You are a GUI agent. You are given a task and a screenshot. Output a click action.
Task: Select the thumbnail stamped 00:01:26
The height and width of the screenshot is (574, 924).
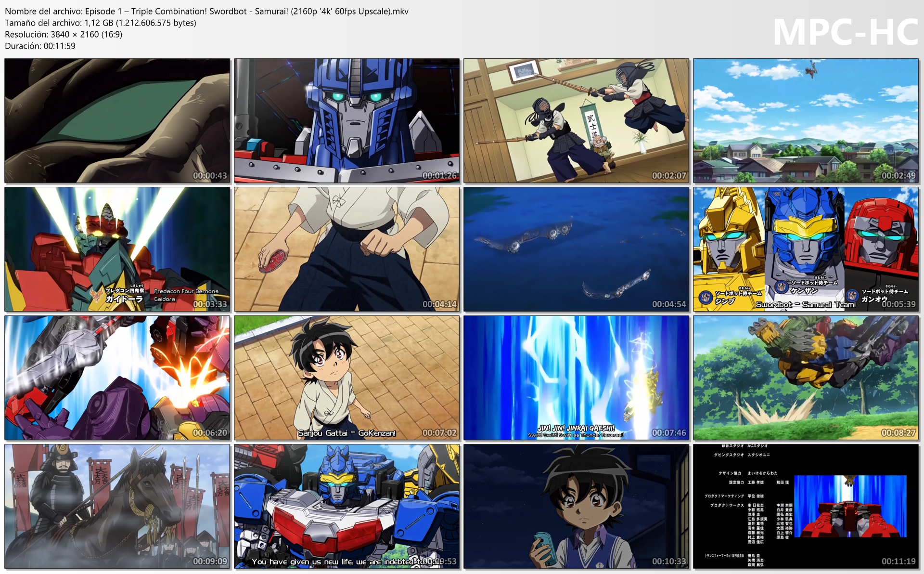coord(347,121)
